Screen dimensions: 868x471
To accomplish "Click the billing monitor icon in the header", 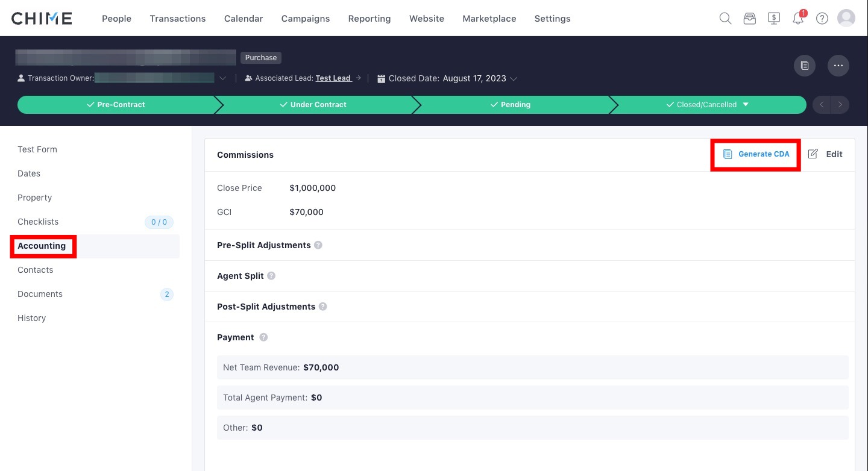I will (x=773, y=18).
